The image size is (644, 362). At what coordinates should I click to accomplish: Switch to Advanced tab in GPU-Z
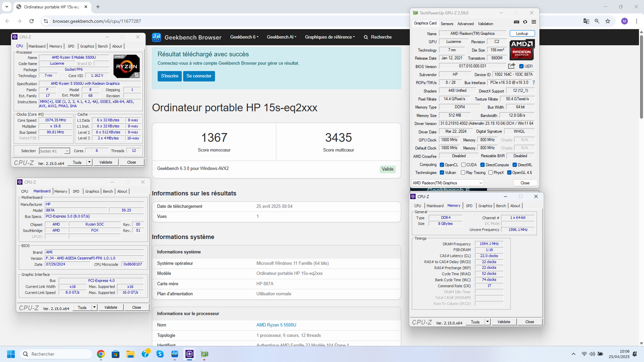coord(466,24)
